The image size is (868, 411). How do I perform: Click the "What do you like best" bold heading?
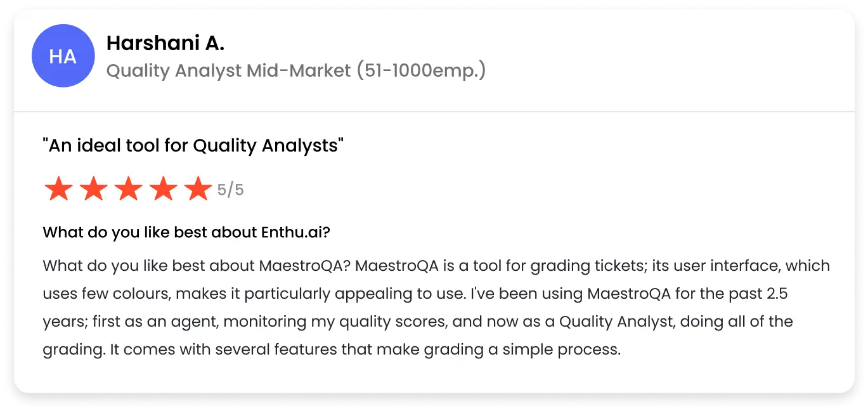tap(186, 232)
